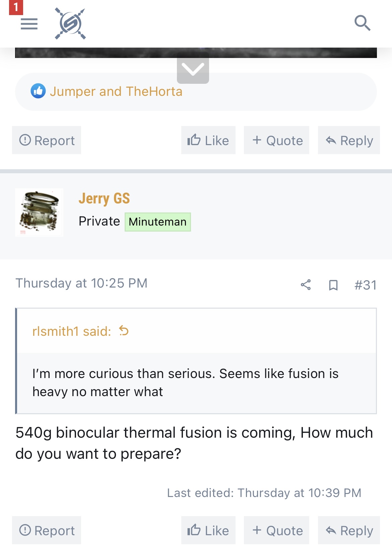Open the red notification badge
Image resolution: width=392 pixels, height=559 pixels.
pyautogui.click(x=16, y=7)
